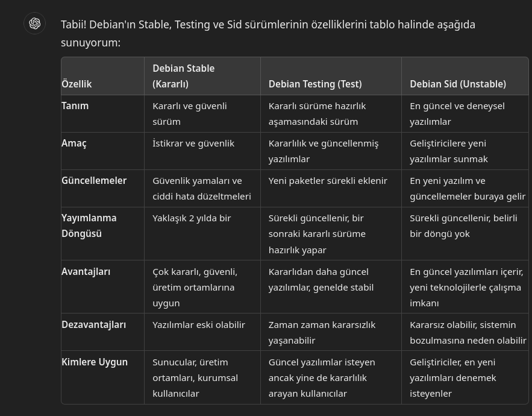The image size is (532, 416).
Task: Select the 'Yazılımlar eski olabilir' cell
Action: pyautogui.click(x=199, y=324)
